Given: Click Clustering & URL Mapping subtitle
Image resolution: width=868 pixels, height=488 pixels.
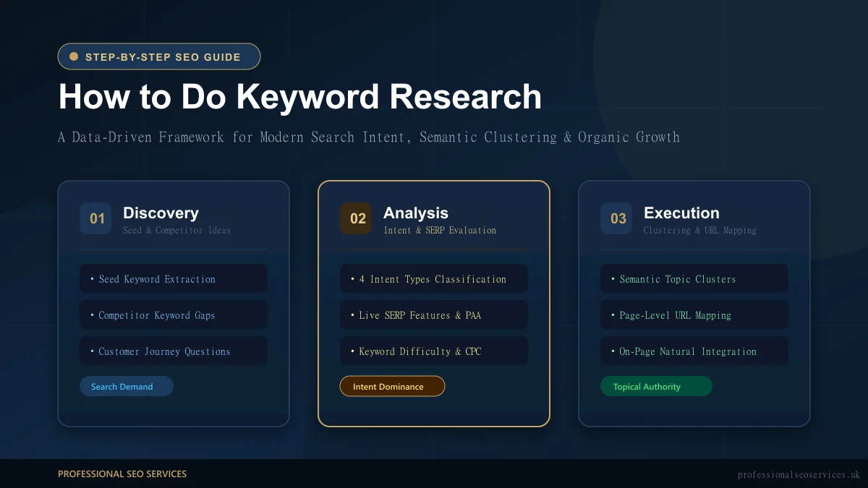Looking at the screenshot, I should [x=700, y=231].
